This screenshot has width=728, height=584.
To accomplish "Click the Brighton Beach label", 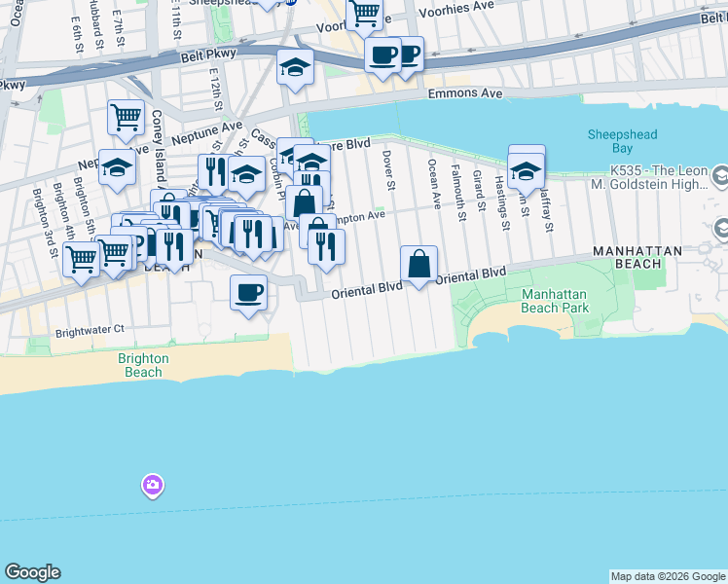I will [x=143, y=365].
